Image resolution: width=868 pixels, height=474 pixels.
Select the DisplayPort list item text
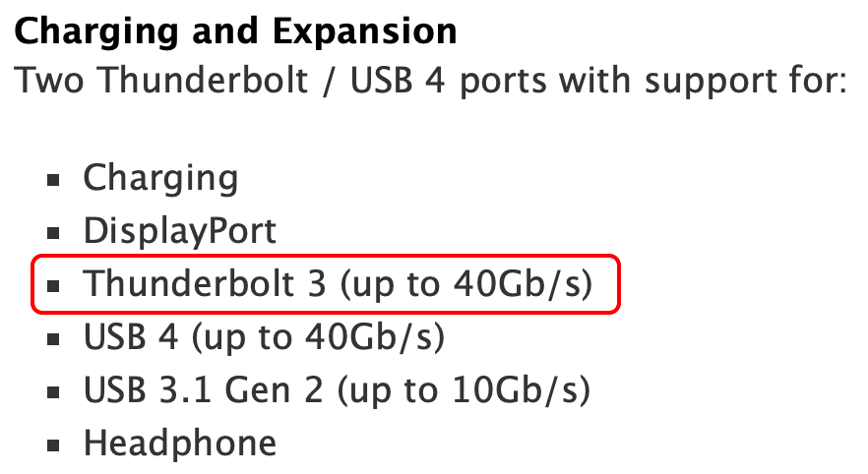(x=180, y=231)
